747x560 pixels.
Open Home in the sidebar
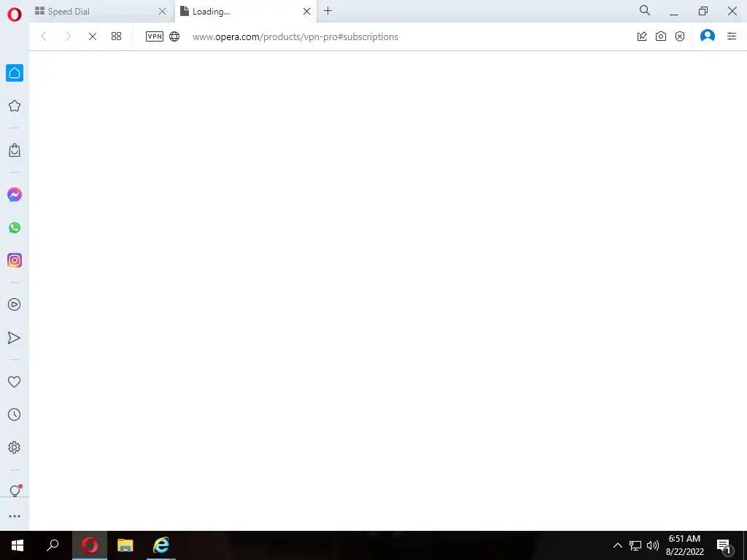point(15,73)
